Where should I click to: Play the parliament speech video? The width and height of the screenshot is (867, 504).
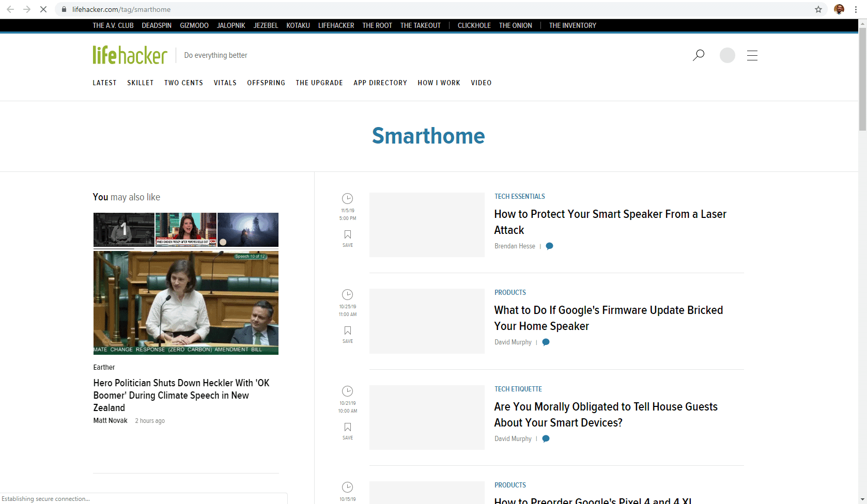coord(186,303)
